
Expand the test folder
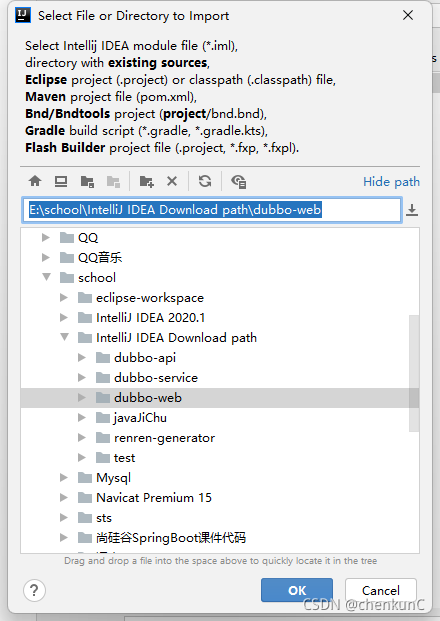[x=82, y=457]
